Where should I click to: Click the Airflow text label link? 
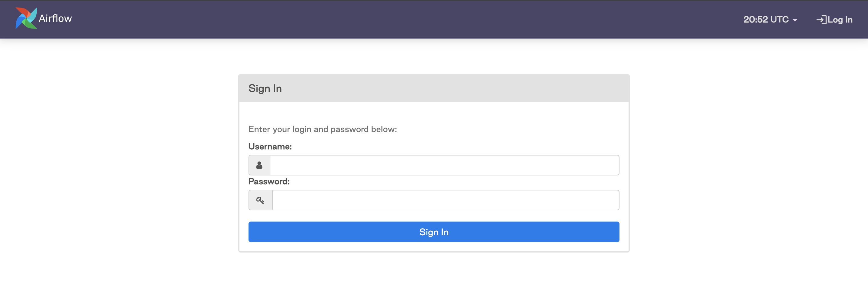coord(55,18)
